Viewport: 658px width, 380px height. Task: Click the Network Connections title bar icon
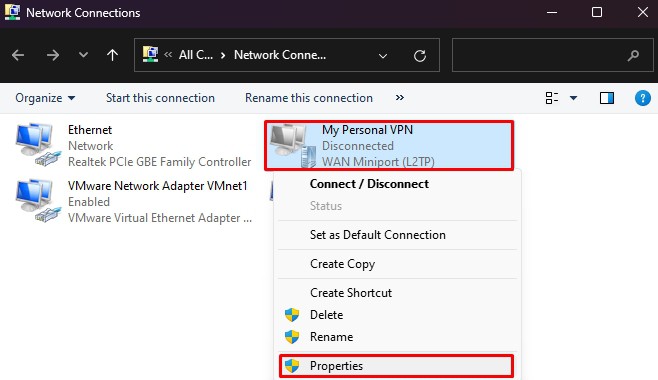(12, 12)
